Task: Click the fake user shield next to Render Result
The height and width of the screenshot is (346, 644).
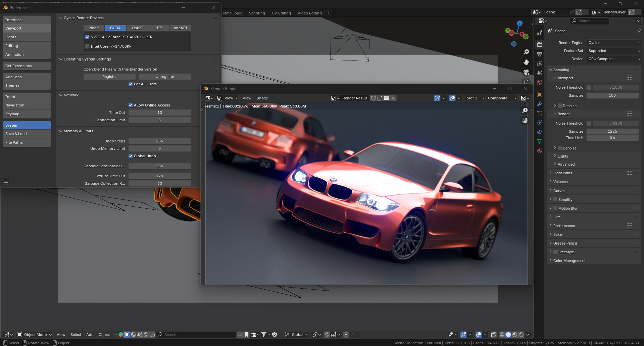Action: pyautogui.click(x=373, y=98)
